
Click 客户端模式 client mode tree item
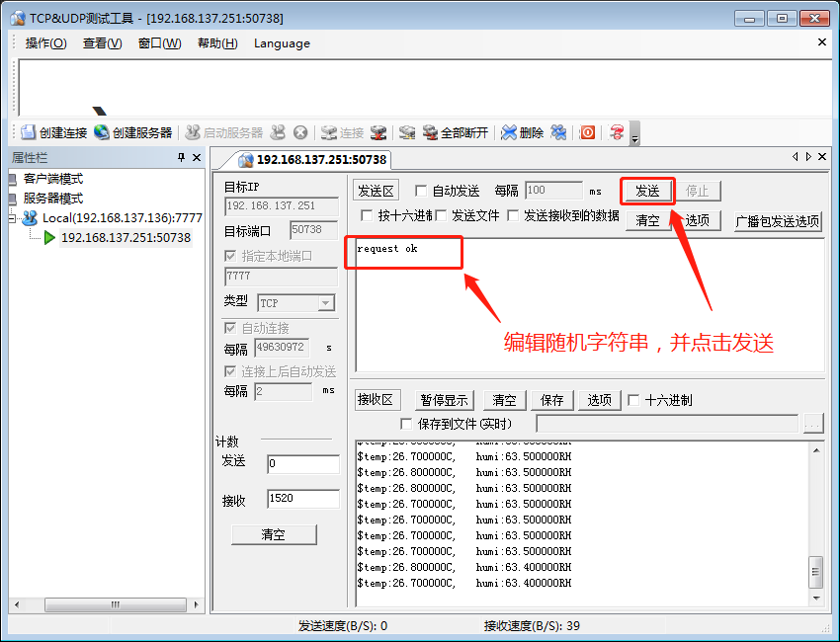coord(53,179)
